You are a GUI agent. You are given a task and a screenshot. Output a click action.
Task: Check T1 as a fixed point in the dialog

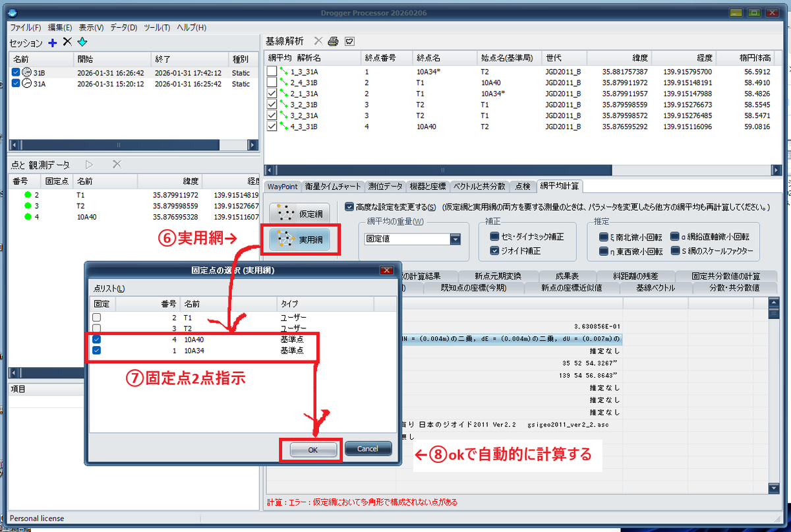point(97,317)
